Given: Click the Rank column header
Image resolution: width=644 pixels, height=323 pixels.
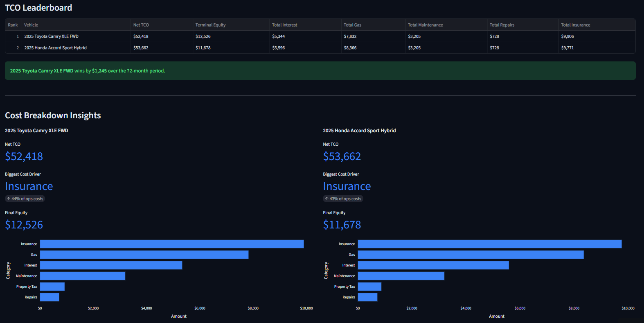Looking at the screenshot, I should point(14,25).
